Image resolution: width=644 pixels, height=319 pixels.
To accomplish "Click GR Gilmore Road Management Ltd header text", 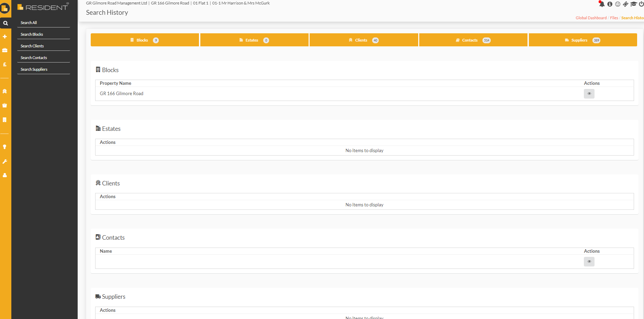I will coord(116,3).
